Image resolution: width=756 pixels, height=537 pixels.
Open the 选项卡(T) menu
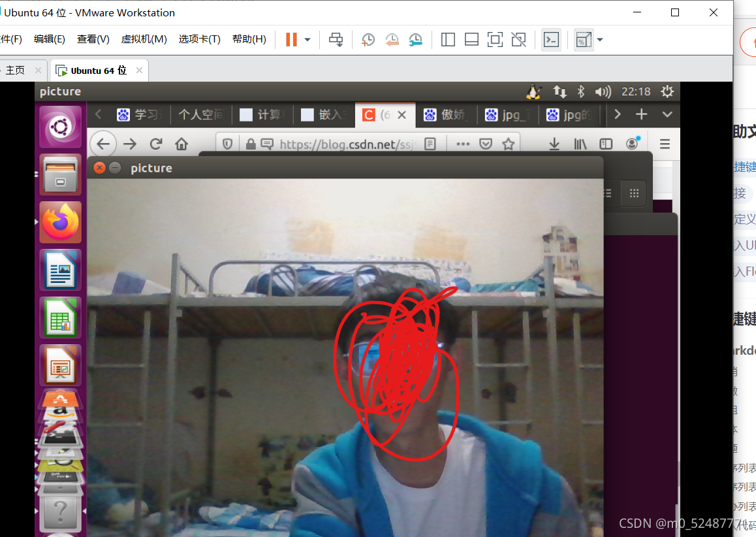199,39
